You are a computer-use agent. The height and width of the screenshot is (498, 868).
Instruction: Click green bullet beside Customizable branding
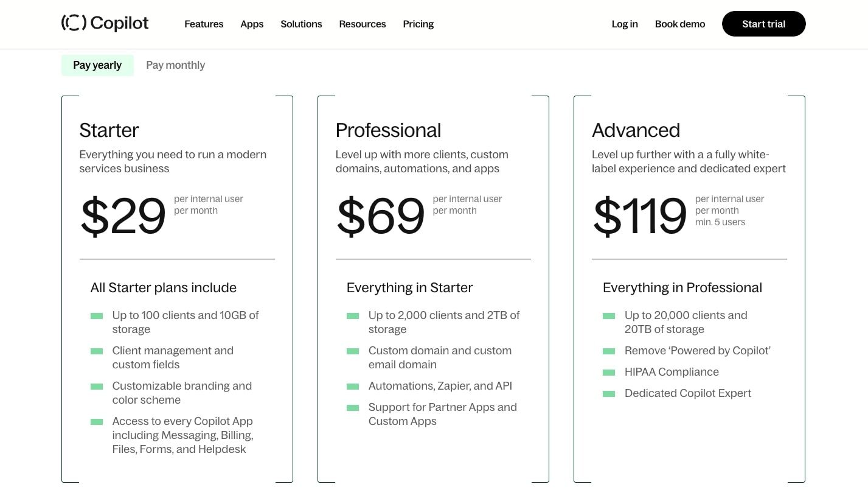[x=97, y=387]
